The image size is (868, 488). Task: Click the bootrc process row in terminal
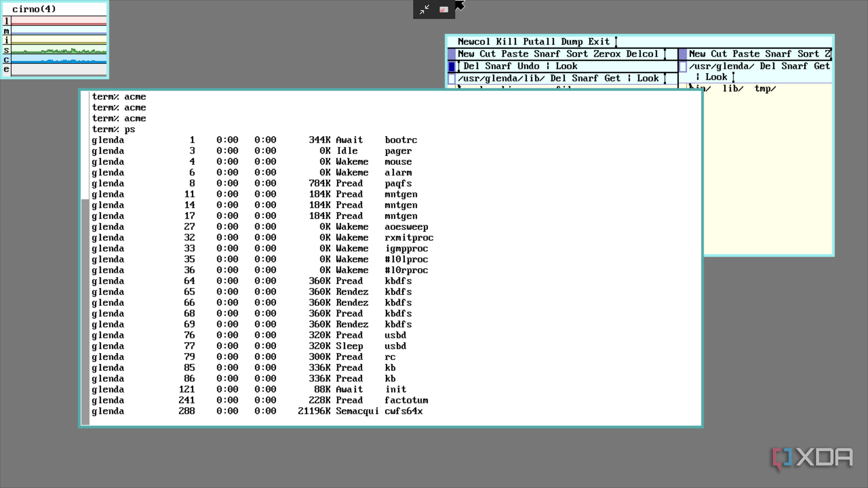point(255,140)
